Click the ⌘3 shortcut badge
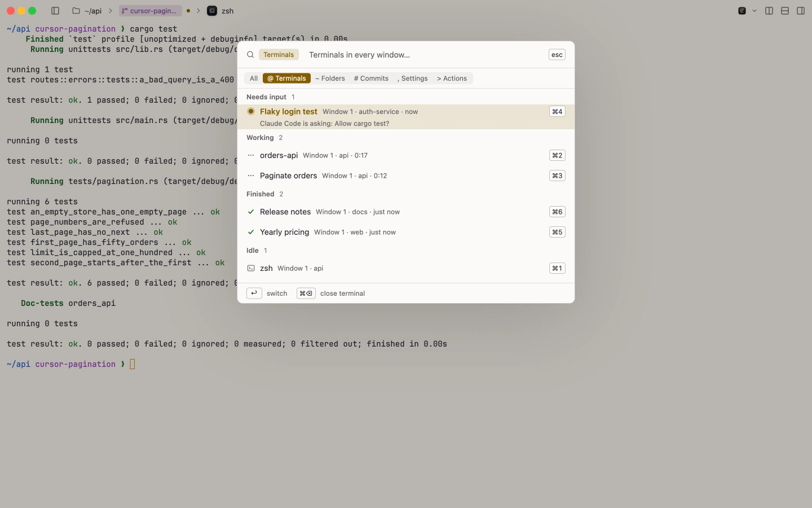This screenshot has height=508, width=812. click(x=557, y=176)
